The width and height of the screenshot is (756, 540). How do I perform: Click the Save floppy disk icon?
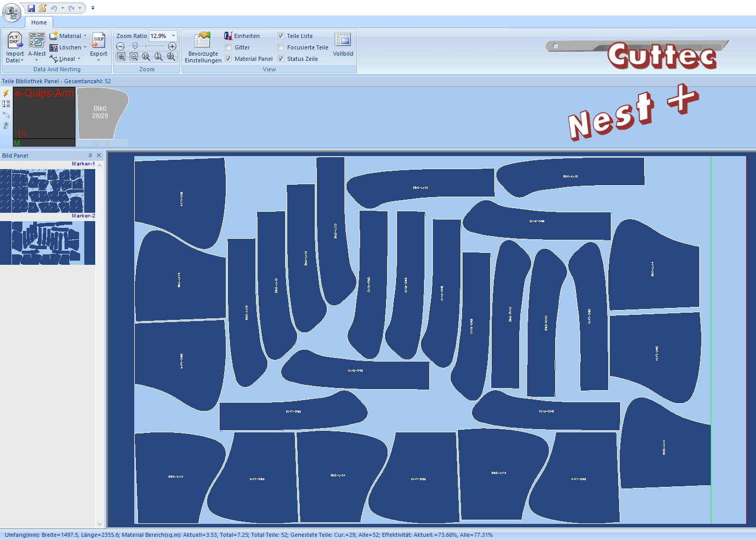pyautogui.click(x=31, y=8)
